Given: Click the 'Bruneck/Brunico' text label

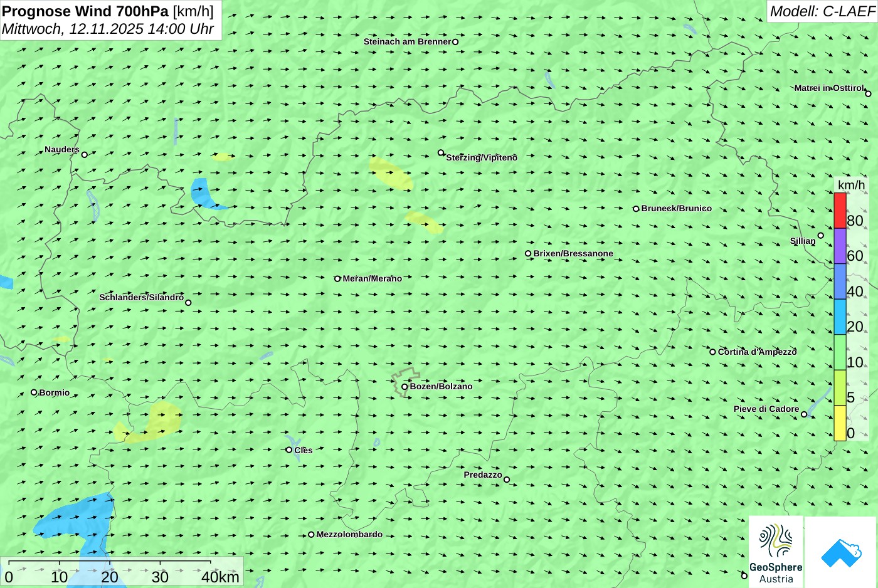Looking at the screenshot, I should (x=677, y=209).
